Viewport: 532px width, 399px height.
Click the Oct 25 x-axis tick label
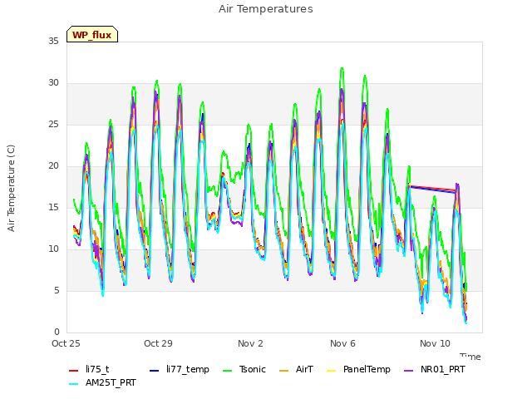click(66, 343)
